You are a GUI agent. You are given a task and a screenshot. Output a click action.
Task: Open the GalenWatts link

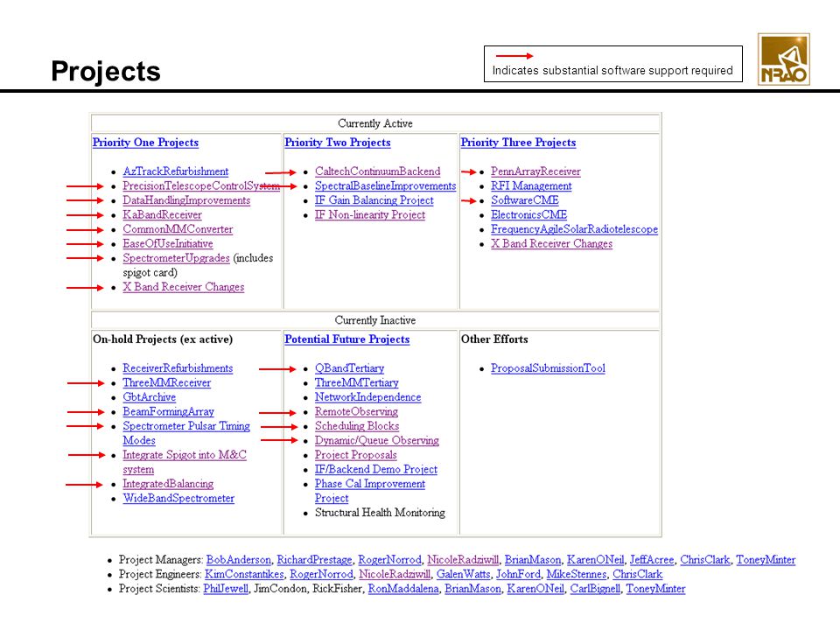click(464, 575)
